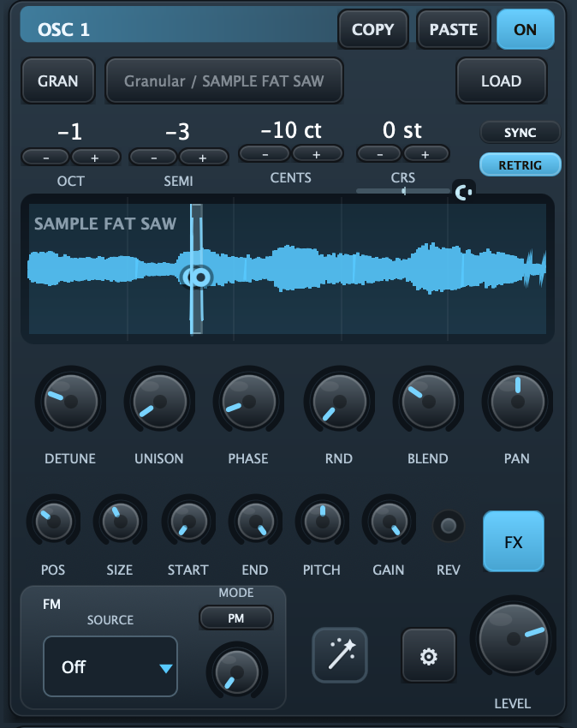577x728 pixels.
Task: Click the COPY button
Action: point(372,29)
